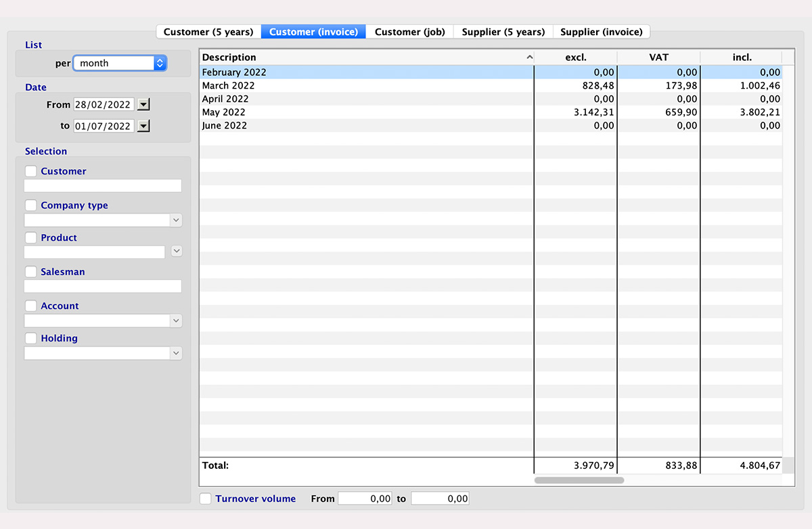Switch to Supplier (5 years) tab

tap(503, 32)
